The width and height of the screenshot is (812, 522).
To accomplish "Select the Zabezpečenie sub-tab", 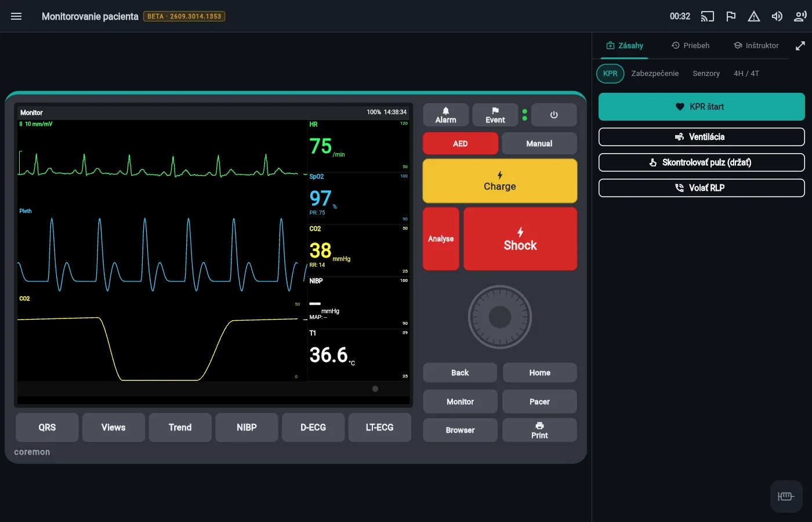I will (655, 74).
